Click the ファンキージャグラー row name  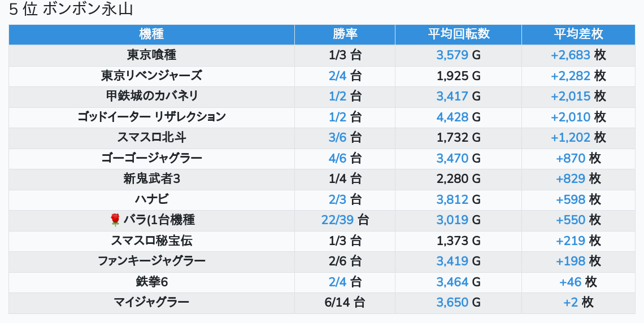click(151, 261)
